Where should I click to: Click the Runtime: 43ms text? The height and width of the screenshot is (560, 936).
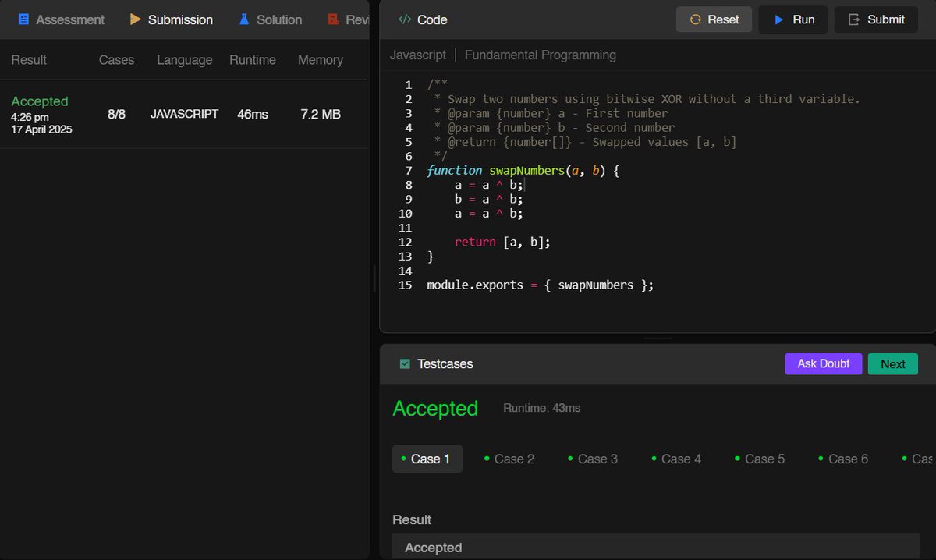pyautogui.click(x=542, y=408)
